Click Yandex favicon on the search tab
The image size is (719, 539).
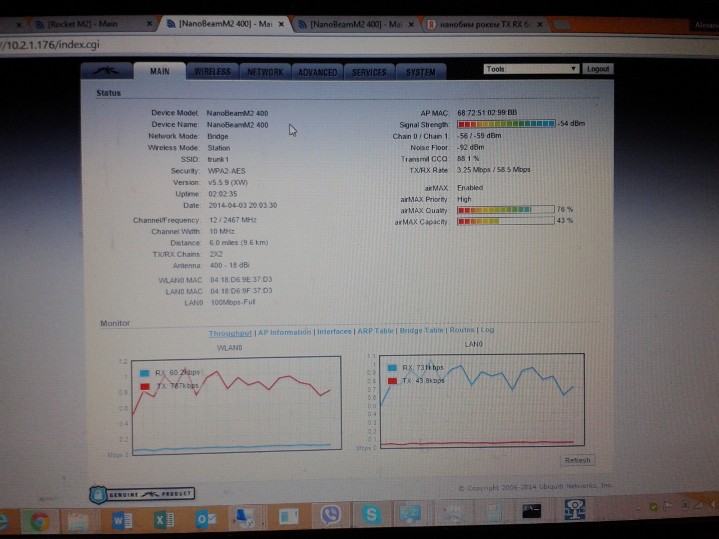coord(431,24)
